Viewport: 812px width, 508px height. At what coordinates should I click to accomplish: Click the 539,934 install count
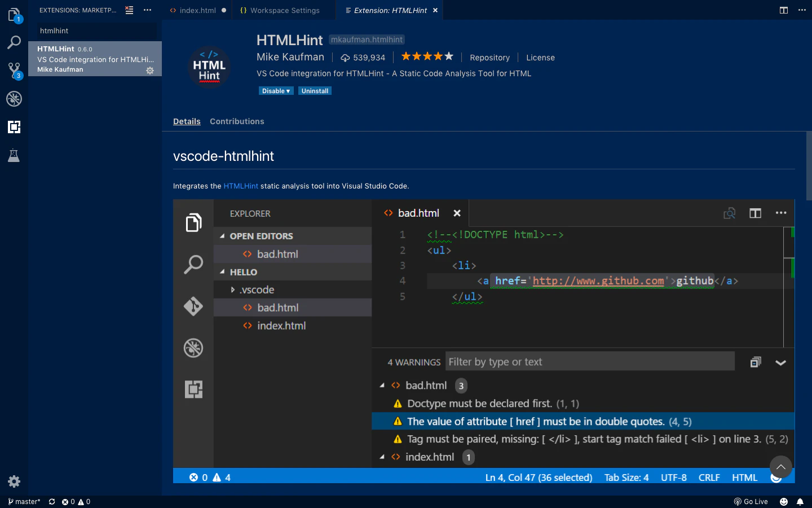(363, 58)
